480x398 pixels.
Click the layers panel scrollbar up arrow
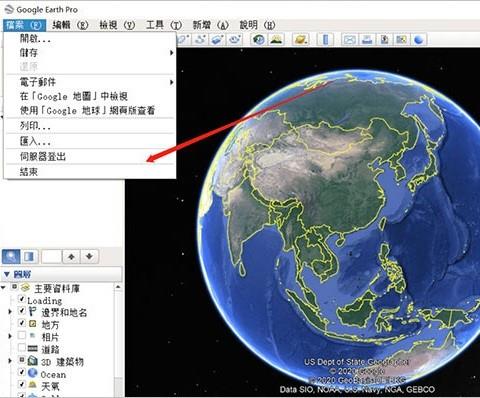pos(118,287)
